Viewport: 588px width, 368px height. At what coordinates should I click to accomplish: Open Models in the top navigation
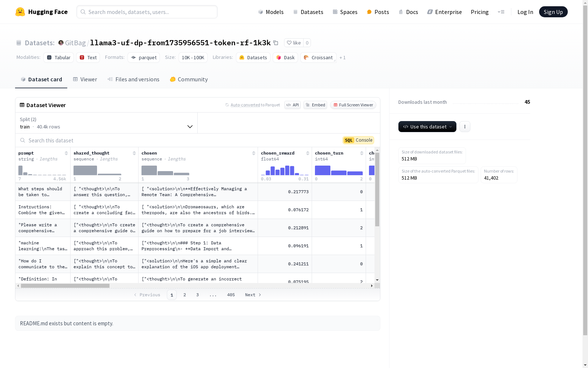click(x=271, y=12)
